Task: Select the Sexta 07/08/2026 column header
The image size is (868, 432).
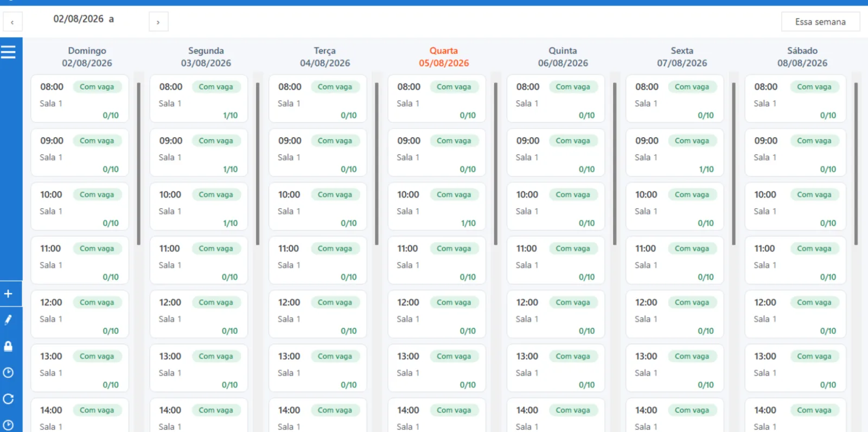Action: [682, 57]
